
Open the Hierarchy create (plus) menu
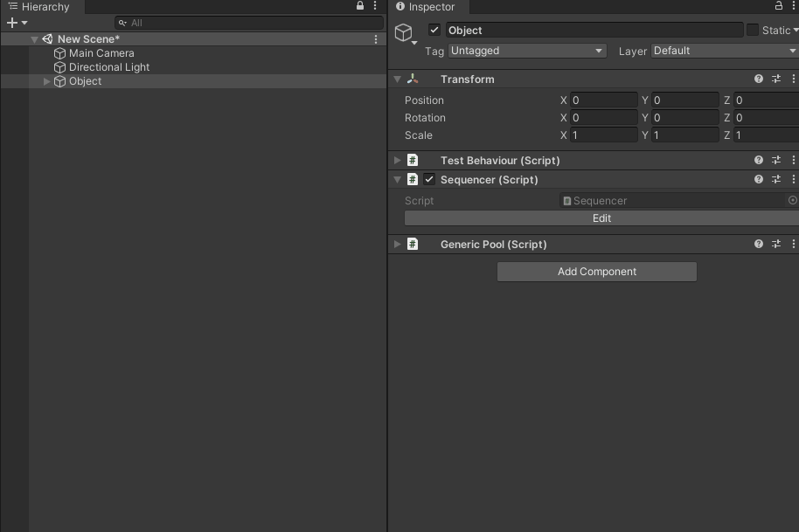[x=17, y=23]
